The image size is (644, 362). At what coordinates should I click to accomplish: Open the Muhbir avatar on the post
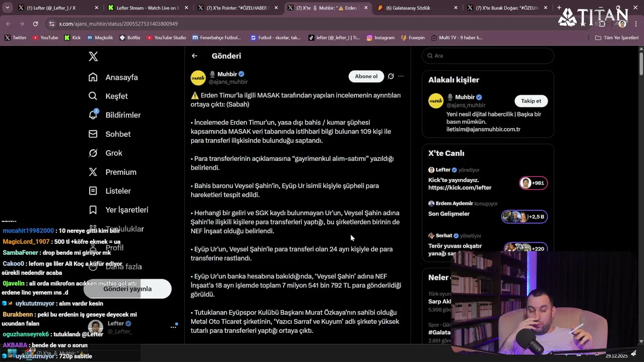[198, 78]
